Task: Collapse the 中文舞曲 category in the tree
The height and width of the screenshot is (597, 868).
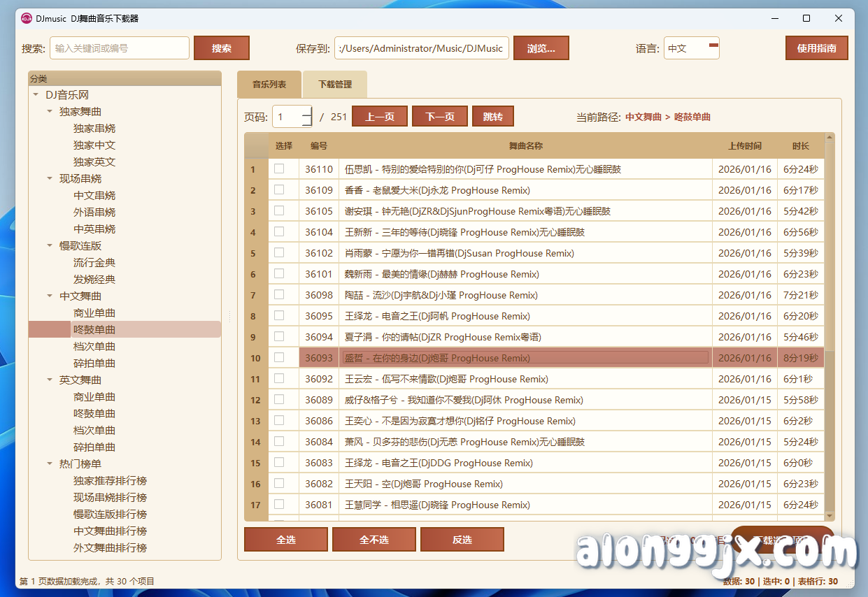Action: point(49,296)
